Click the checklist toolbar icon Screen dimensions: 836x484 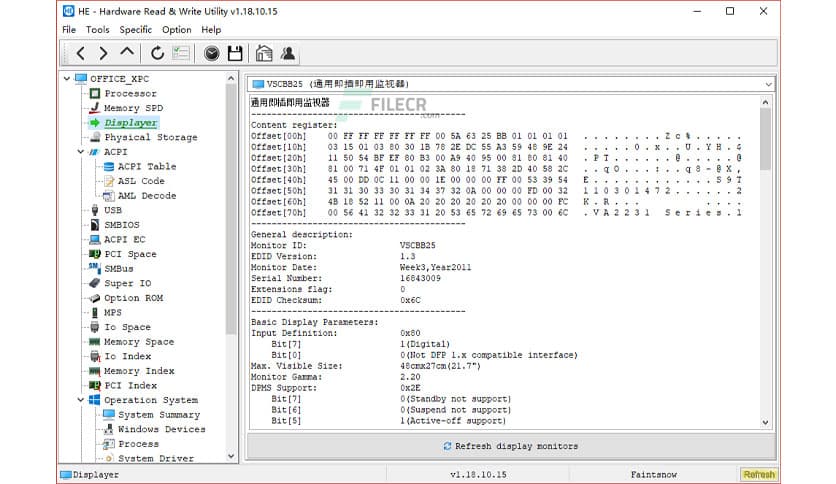[x=181, y=53]
